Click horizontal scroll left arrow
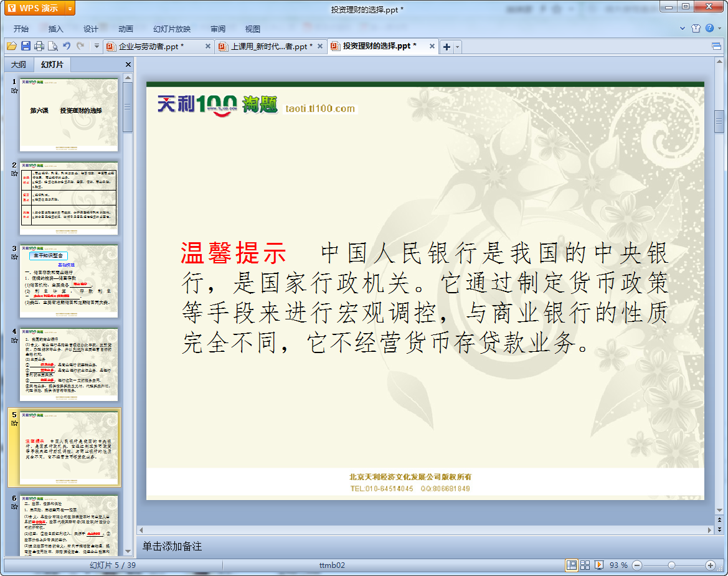 pos(141,529)
